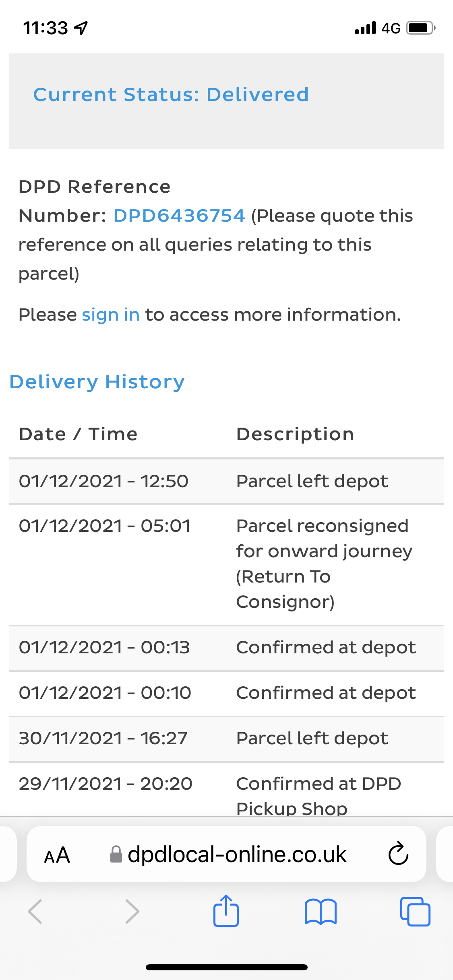Open the tabs overview icon

click(415, 912)
